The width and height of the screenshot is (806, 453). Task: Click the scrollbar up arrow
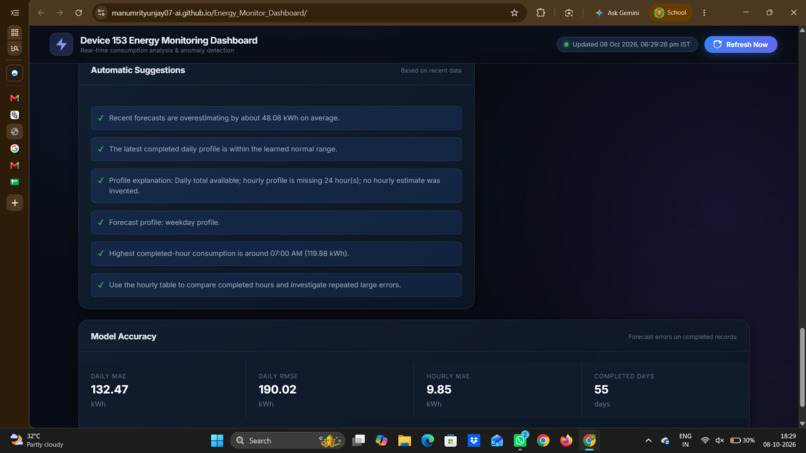coord(801,30)
